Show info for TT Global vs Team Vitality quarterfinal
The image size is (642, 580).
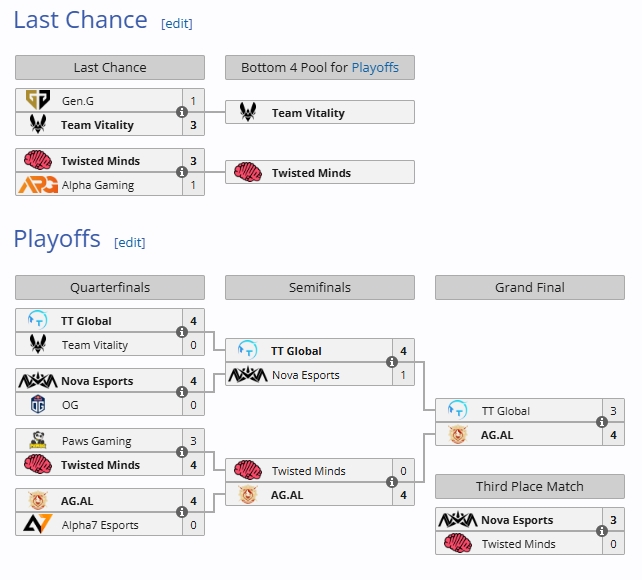click(182, 332)
